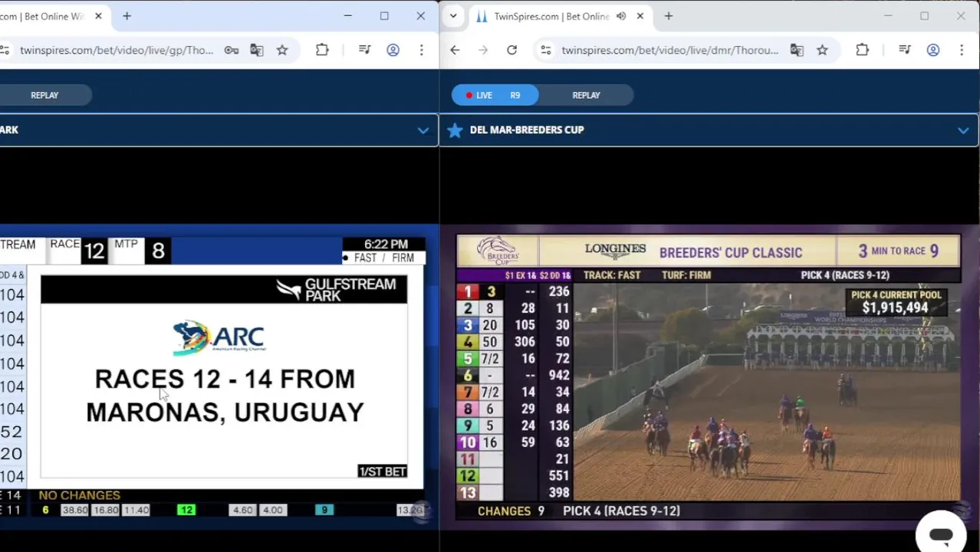
Task: Click translate page icon in left window
Action: [257, 51]
